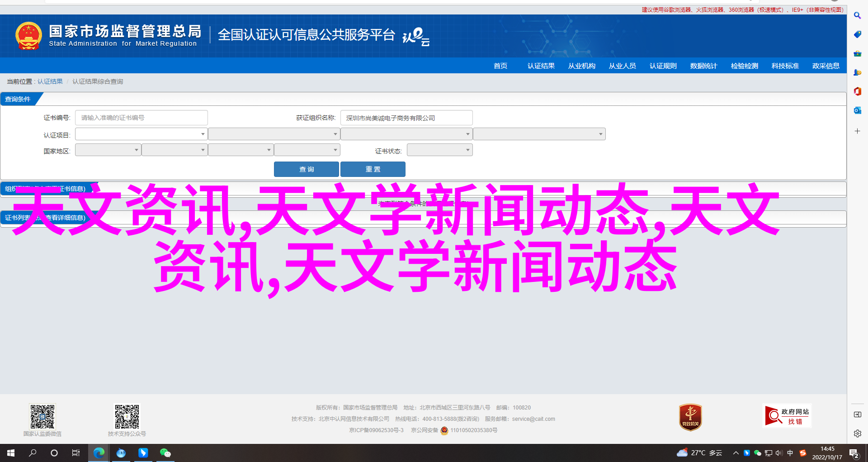The image size is (868, 462).
Task: Open Edge sidebar Games icon
Action: (857, 72)
